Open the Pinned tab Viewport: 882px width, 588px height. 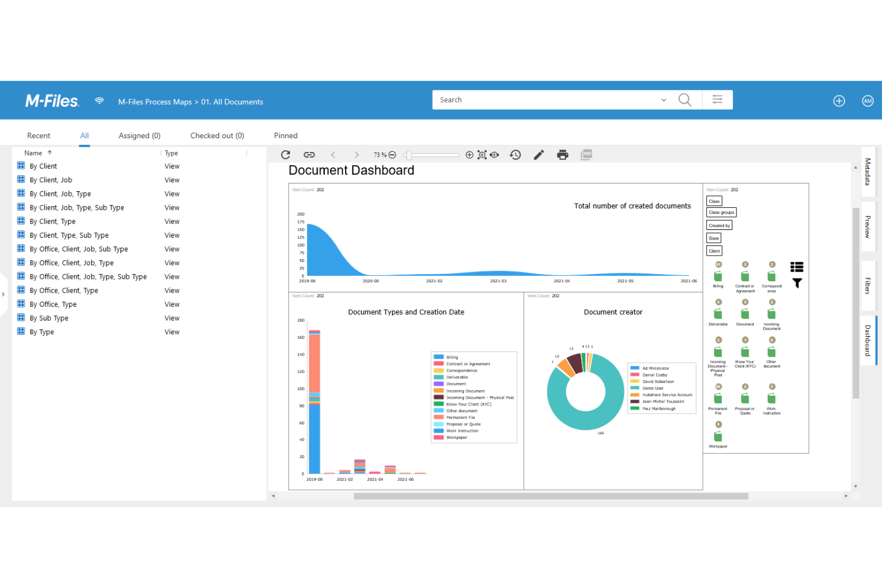coord(285,135)
